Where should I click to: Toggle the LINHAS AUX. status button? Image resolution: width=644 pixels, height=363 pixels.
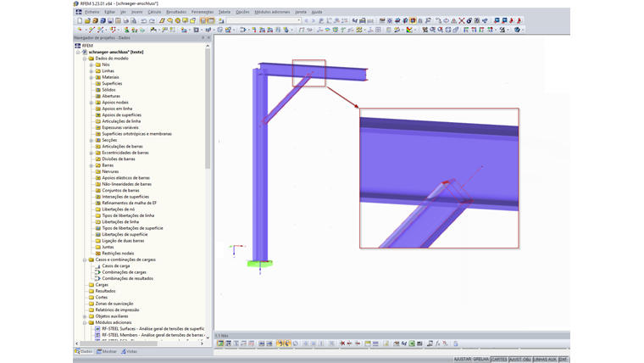(545, 360)
